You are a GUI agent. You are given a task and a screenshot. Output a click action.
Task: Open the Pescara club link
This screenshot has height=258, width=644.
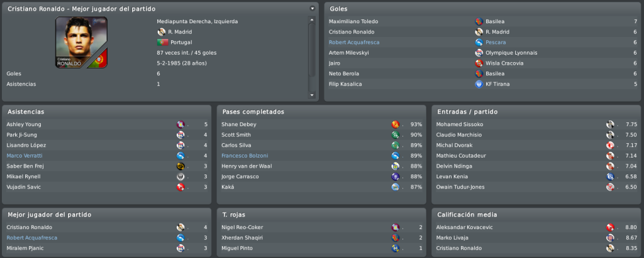tap(496, 42)
